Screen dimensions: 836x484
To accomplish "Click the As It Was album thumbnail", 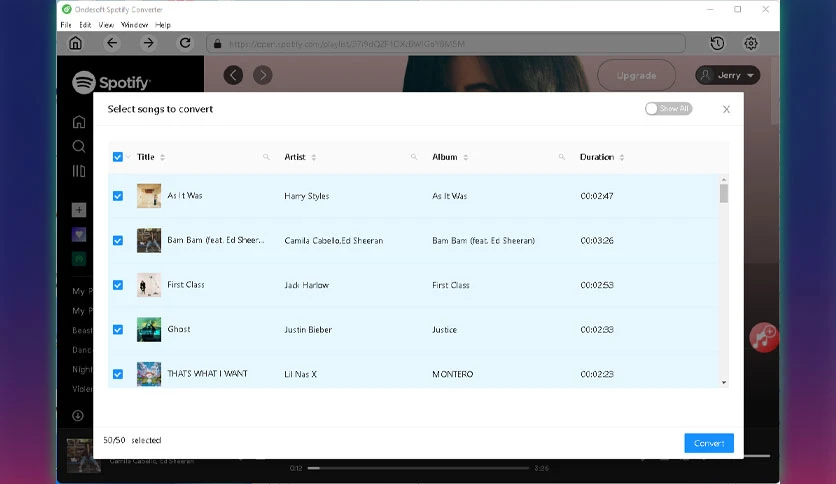I will (149, 196).
